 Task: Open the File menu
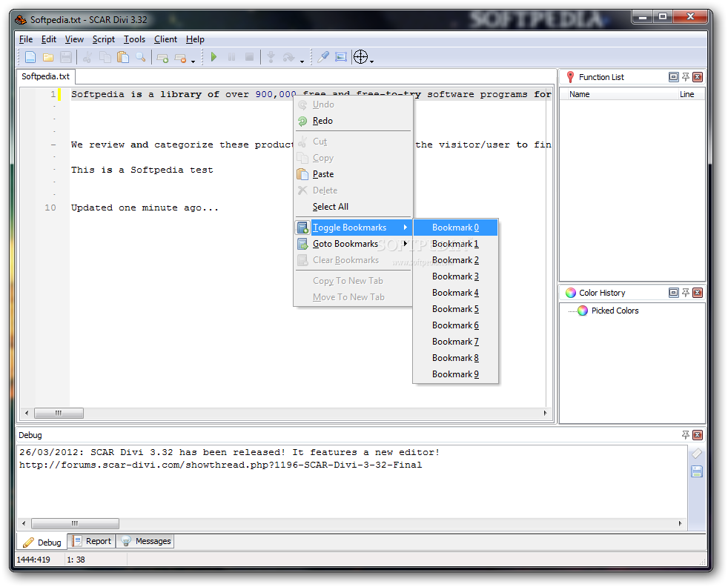25,39
